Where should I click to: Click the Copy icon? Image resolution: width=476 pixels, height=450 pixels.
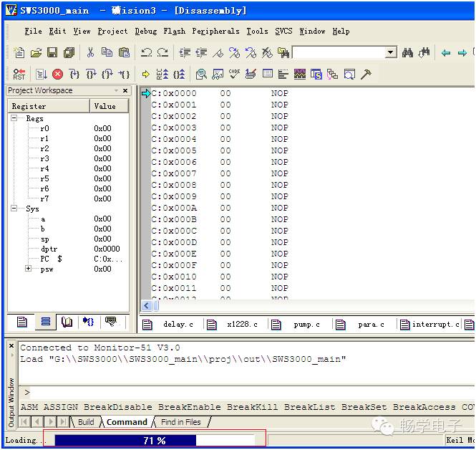[107, 52]
